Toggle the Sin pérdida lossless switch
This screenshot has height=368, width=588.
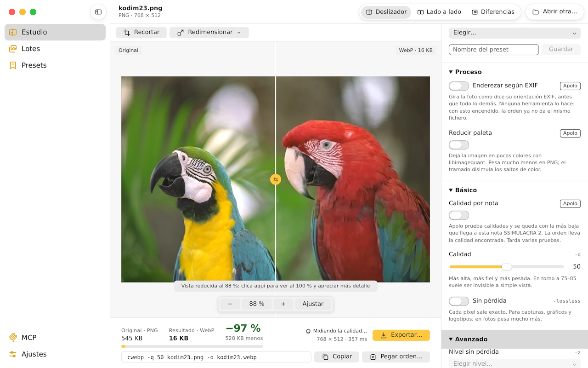[x=459, y=301]
